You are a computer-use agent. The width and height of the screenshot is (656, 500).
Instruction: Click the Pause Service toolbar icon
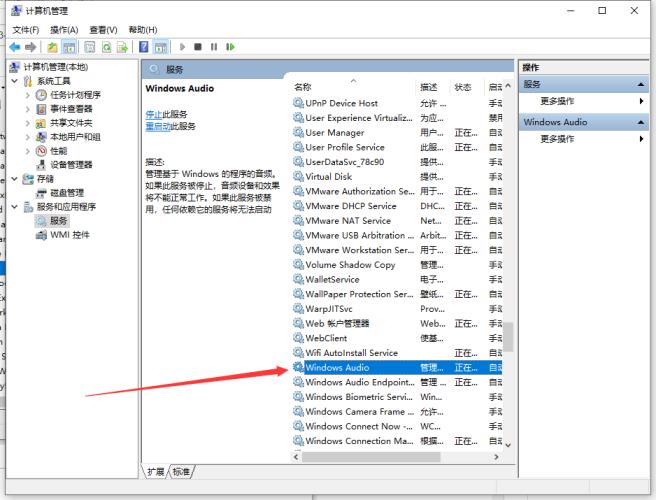click(214, 47)
